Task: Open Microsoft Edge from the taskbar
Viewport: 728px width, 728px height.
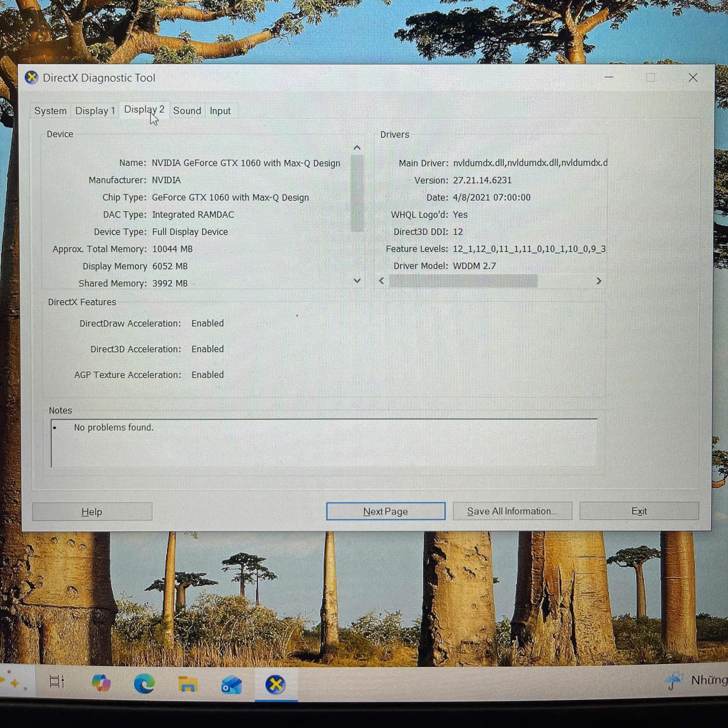Action: tap(144, 683)
